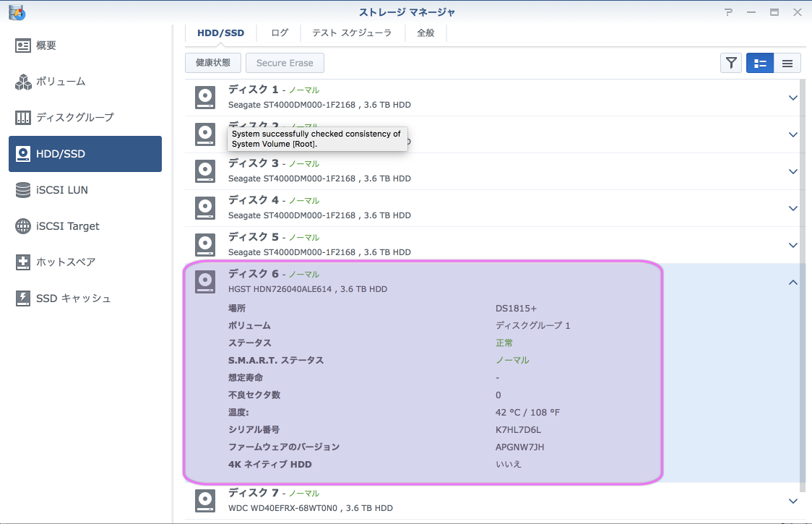Click the vertical scrollbar of disk list
The width and height of the screenshot is (812, 524).
point(803,289)
